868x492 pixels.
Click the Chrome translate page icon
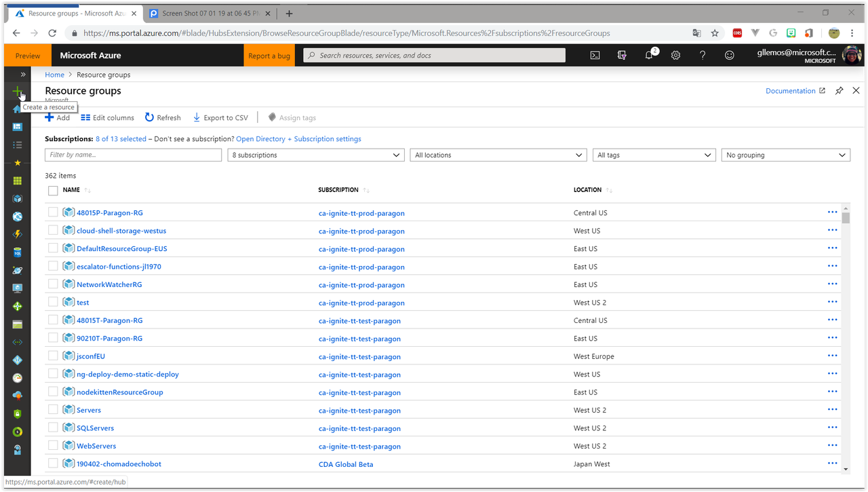(696, 33)
